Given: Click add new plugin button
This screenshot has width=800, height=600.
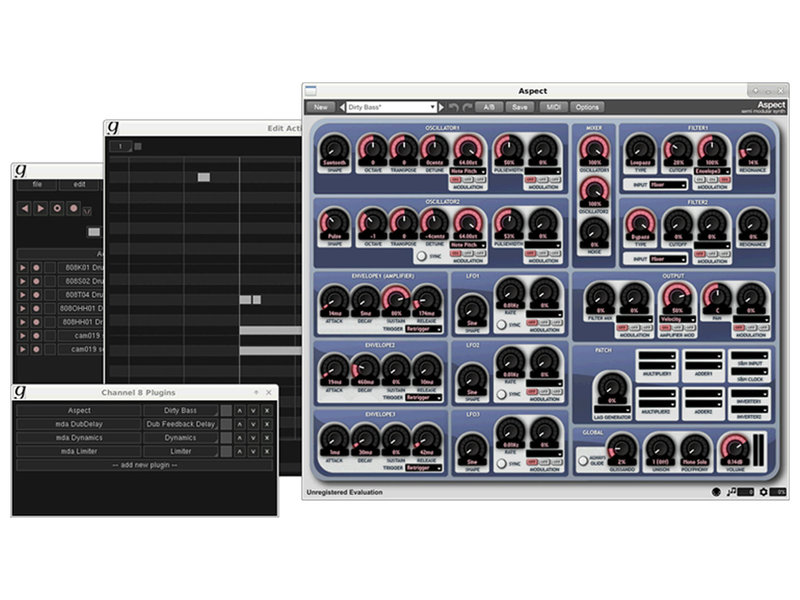Looking at the screenshot, I should (x=145, y=465).
